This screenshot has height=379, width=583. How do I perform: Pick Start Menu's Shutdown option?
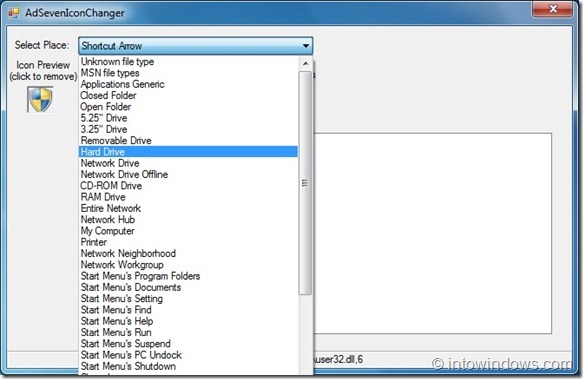coord(189,366)
